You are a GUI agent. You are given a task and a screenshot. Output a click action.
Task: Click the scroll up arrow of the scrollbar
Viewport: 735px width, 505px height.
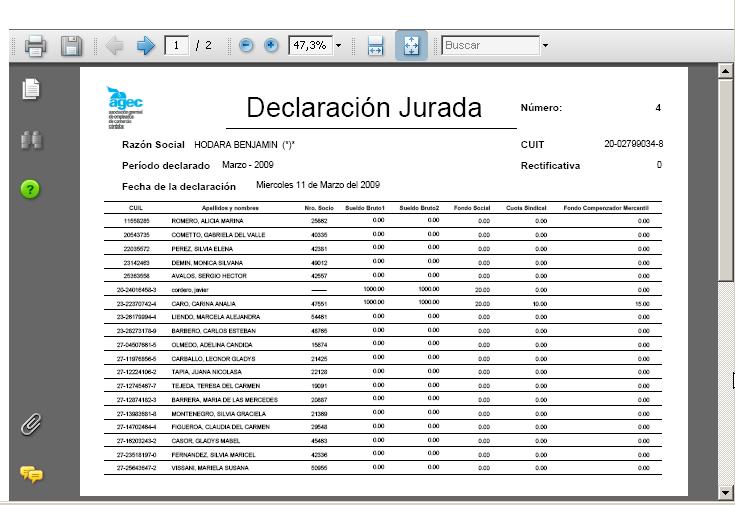[725, 71]
